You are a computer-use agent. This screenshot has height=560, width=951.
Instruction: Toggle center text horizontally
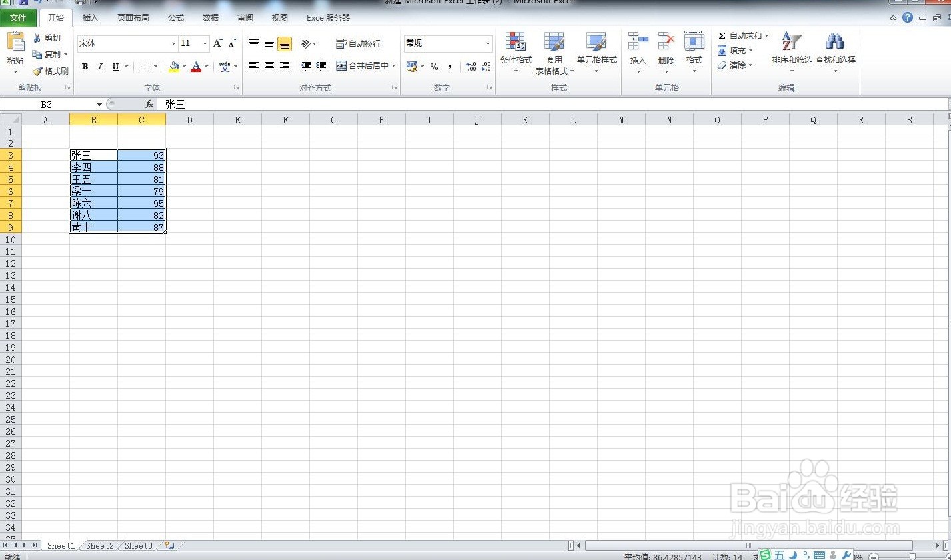[269, 66]
